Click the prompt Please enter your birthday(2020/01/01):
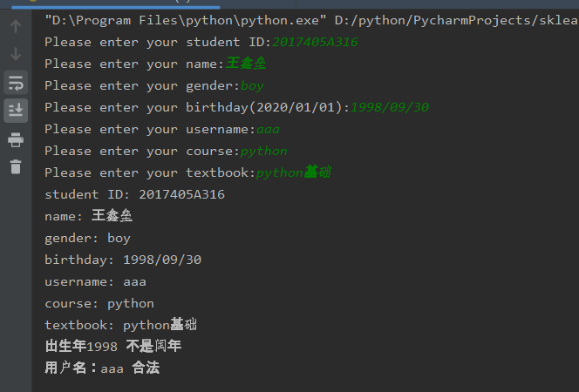Image resolution: width=579 pixels, height=392 pixels. (x=197, y=107)
